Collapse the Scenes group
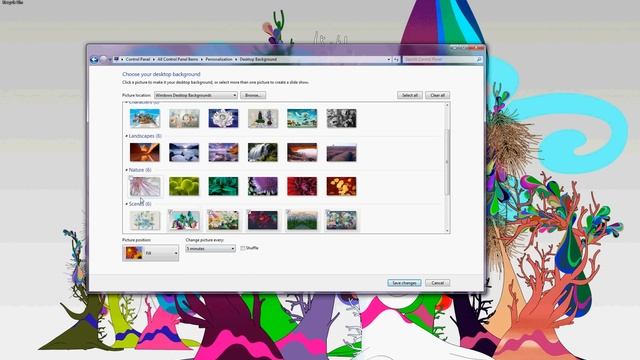Image resolution: width=640 pixels, height=360 pixels. 127,204
